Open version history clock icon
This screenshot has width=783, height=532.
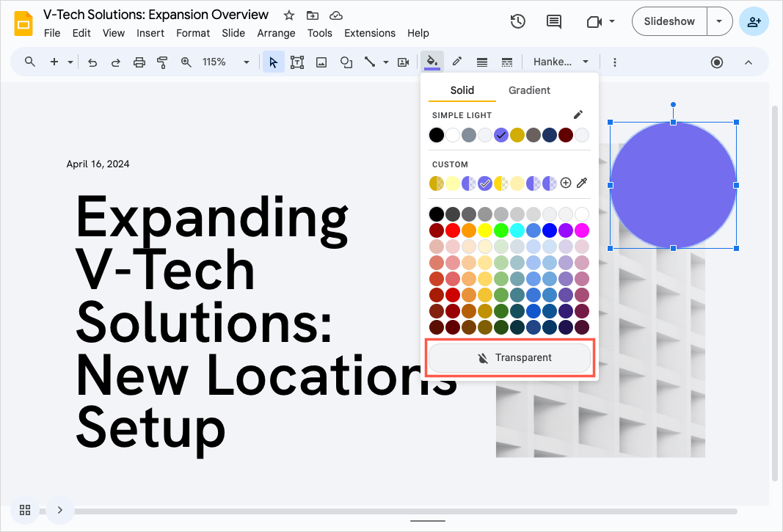tap(518, 21)
